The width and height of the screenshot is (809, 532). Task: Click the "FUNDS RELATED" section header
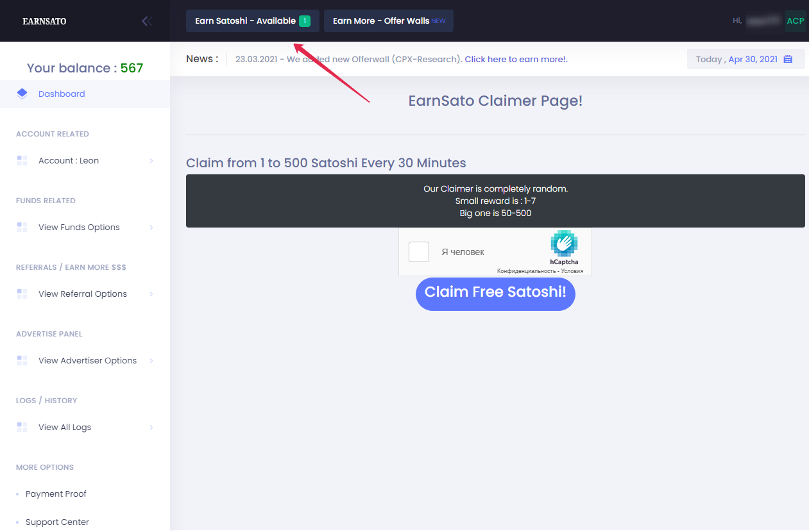tap(46, 201)
